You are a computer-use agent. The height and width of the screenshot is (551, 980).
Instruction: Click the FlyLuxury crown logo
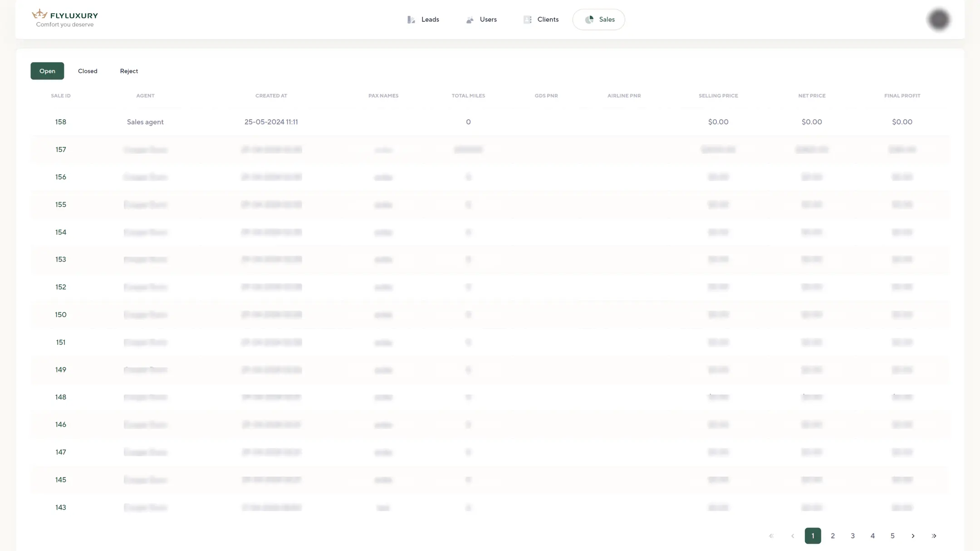click(x=40, y=14)
